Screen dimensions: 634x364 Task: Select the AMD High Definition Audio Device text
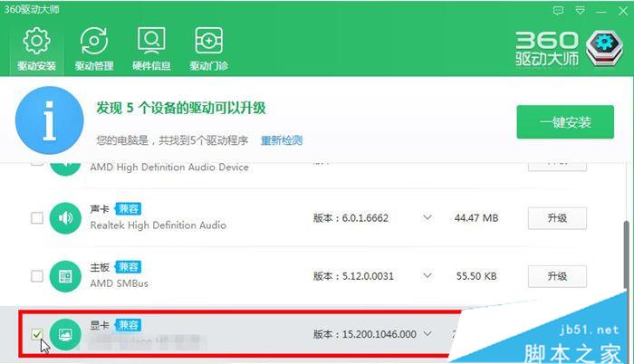pos(169,167)
